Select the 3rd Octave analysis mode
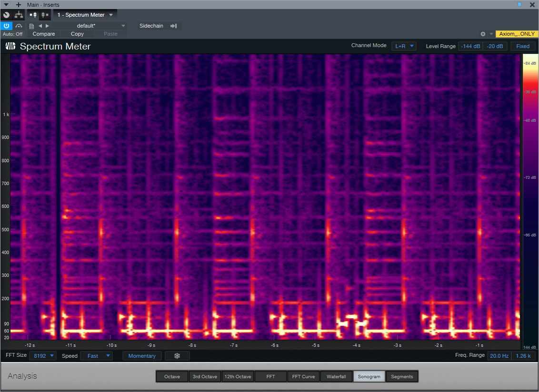 point(206,376)
